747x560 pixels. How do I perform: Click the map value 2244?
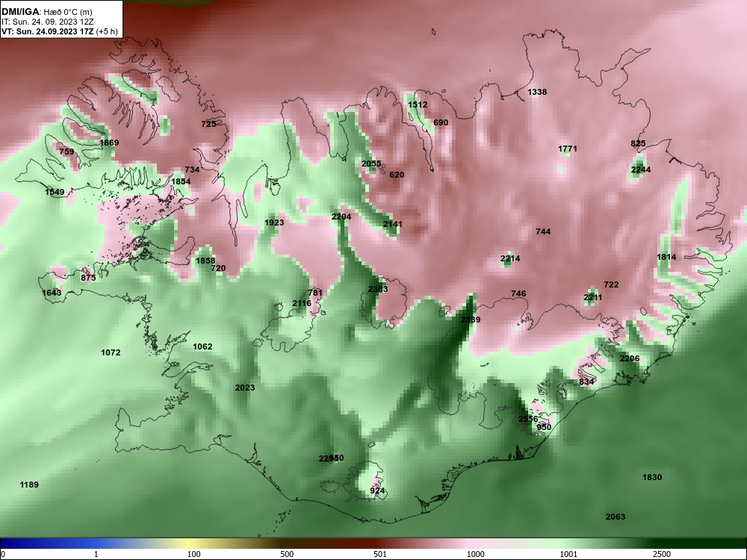[x=641, y=169]
